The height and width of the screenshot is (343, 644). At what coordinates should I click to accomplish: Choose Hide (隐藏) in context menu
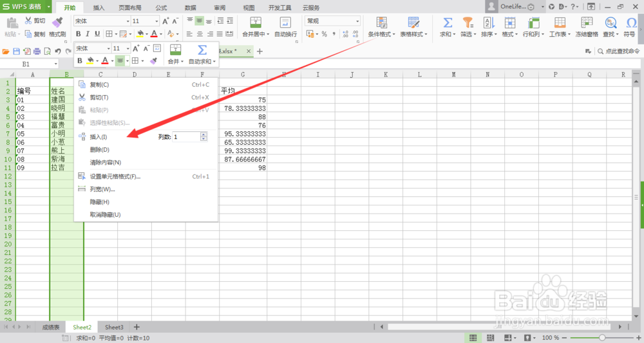tap(99, 202)
